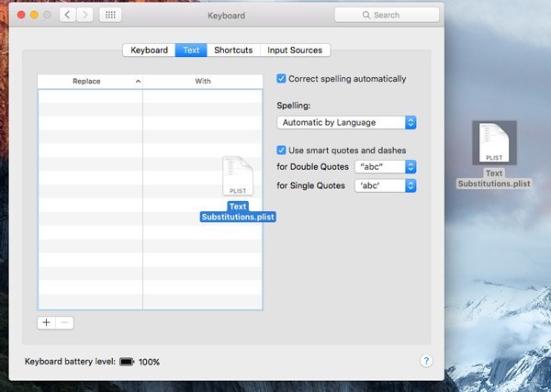Click the dragged PLIST file icon in table
551x392 pixels.
click(238, 176)
